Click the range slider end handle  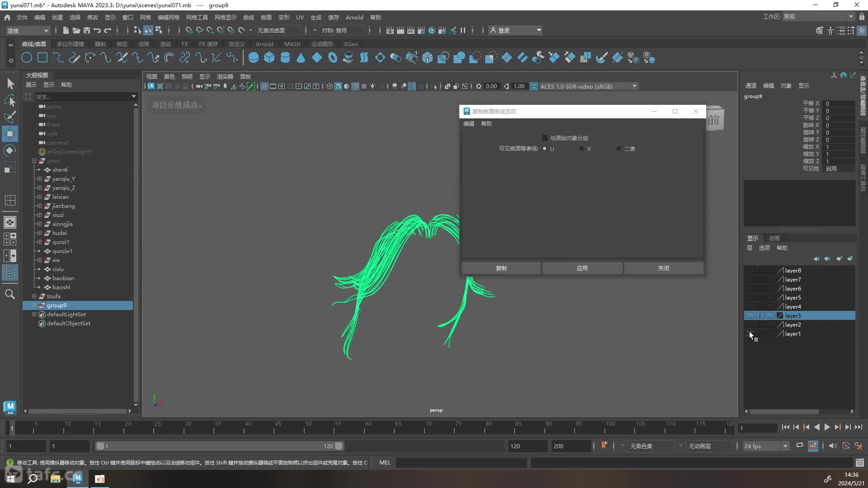(x=339, y=446)
